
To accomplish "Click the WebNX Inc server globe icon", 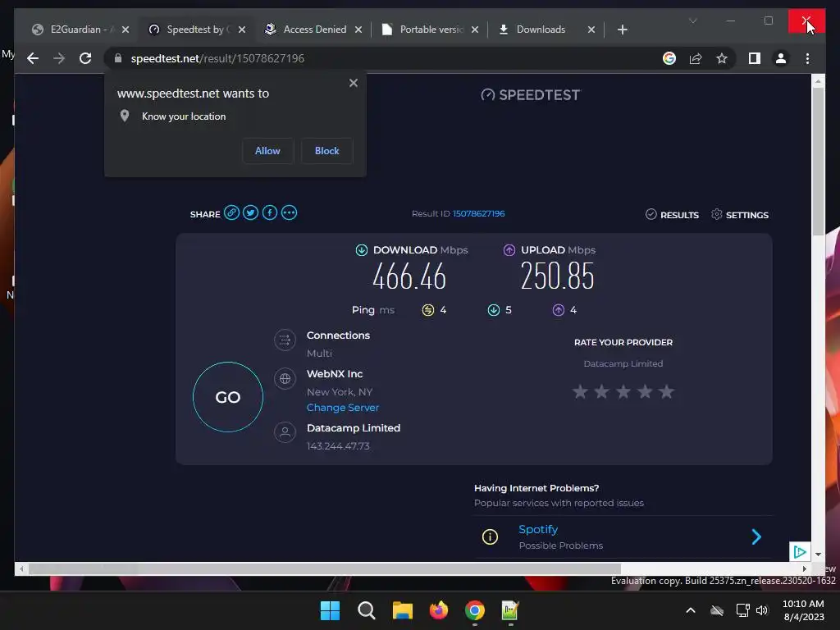I will [285, 379].
